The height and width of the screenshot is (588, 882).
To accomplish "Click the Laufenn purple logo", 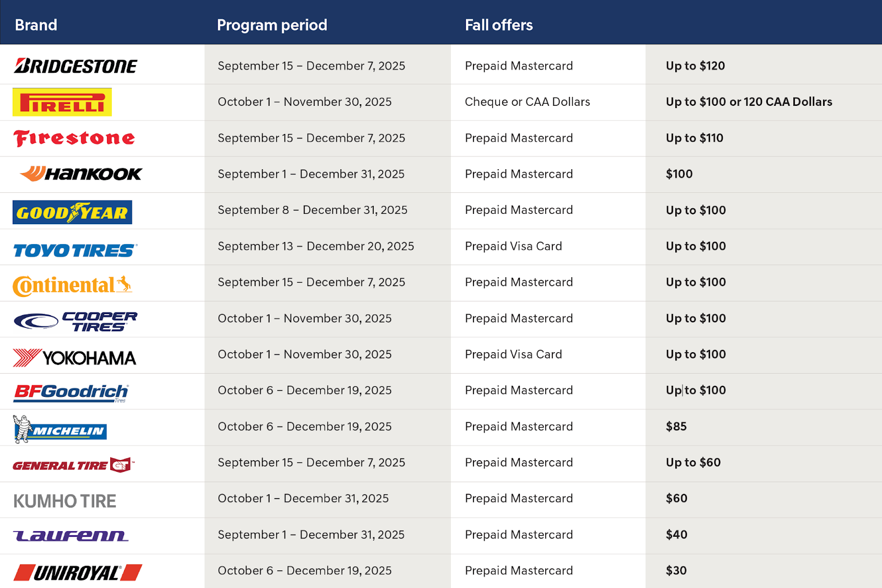I will click(x=71, y=535).
